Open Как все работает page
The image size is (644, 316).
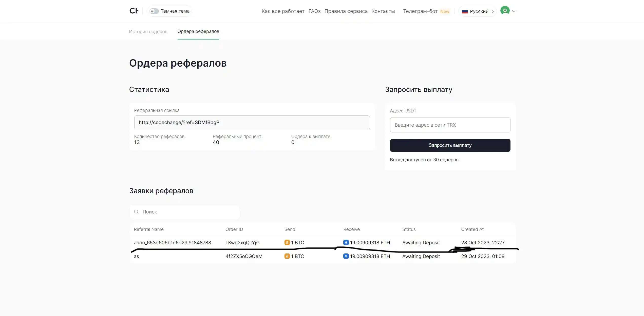coord(283,11)
